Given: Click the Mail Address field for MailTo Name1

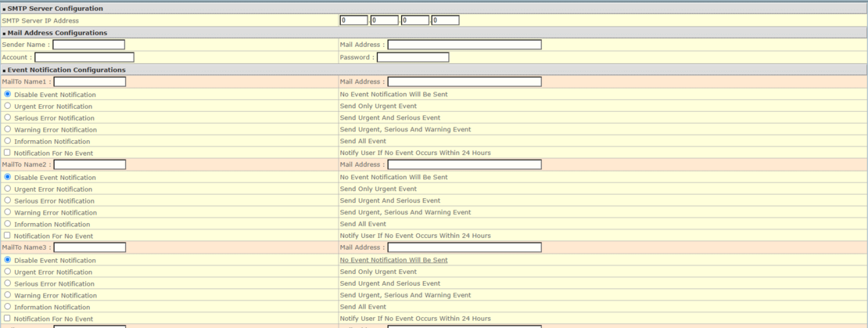Looking at the screenshot, I should [464, 81].
